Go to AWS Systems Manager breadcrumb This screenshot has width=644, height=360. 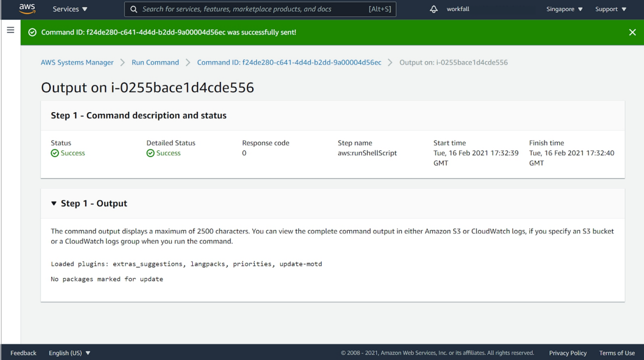[77, 62]
